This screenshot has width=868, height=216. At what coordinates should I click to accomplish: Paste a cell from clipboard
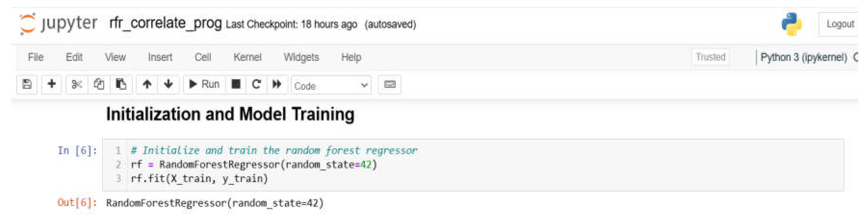pyautogui.click(x=122, y=84)
